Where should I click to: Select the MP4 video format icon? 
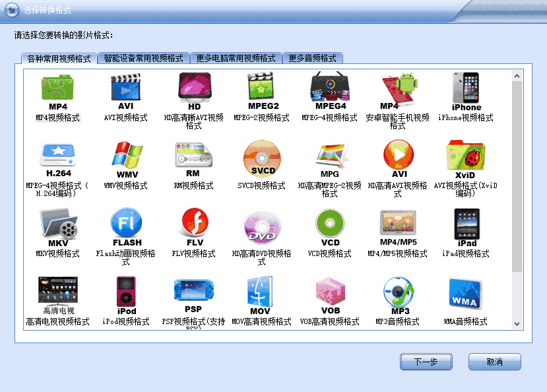tap(58, 87)
